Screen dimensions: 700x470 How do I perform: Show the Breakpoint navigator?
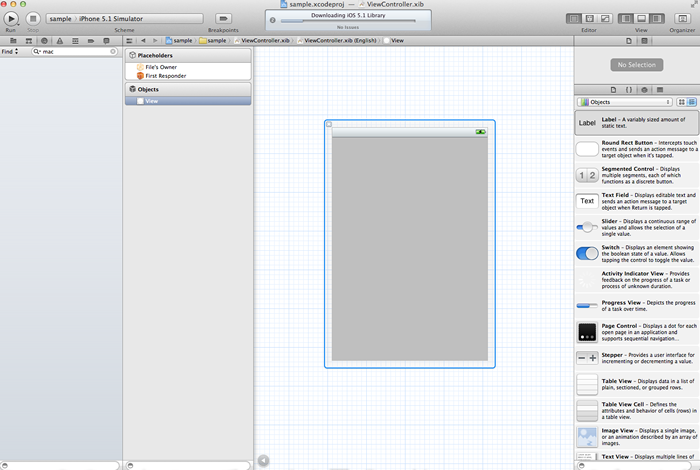coord(91,41)
